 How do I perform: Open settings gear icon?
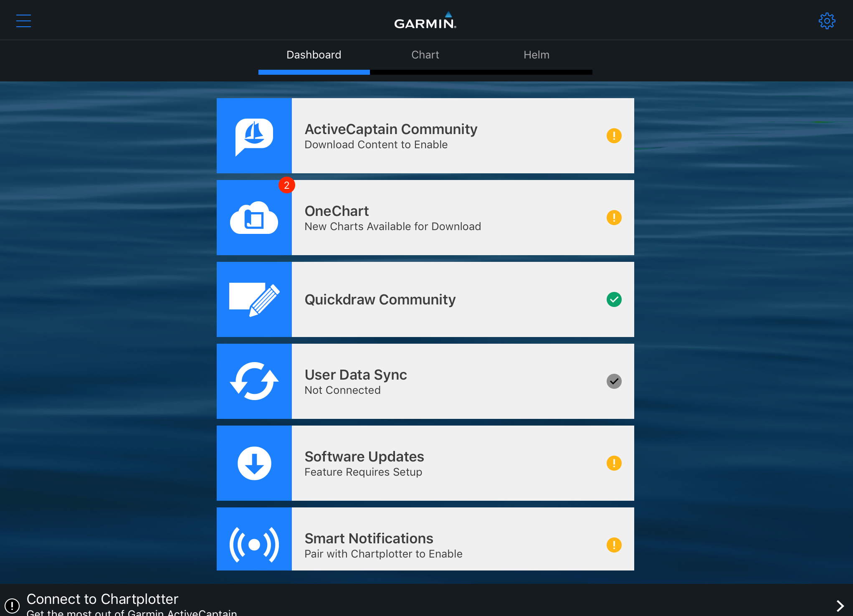[826, 21]
